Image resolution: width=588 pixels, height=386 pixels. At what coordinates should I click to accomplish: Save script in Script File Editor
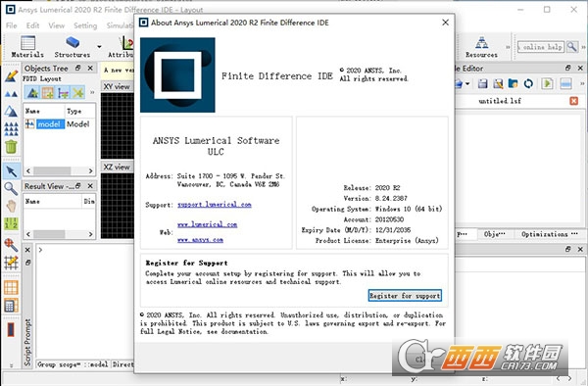(482, 83)
